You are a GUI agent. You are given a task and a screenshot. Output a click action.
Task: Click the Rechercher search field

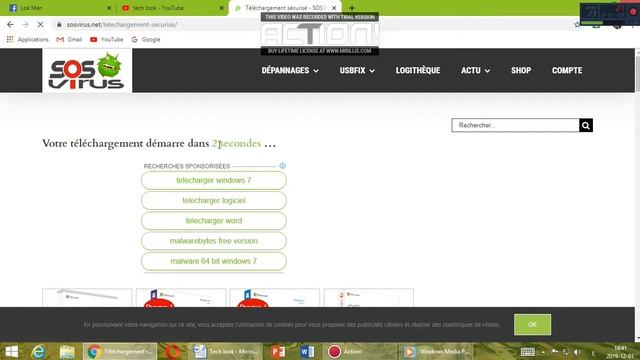(515, 125)
